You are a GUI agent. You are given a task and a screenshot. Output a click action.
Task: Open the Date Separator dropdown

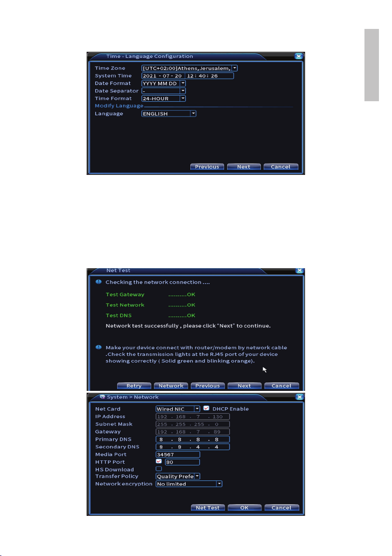[x=182, y=91]
